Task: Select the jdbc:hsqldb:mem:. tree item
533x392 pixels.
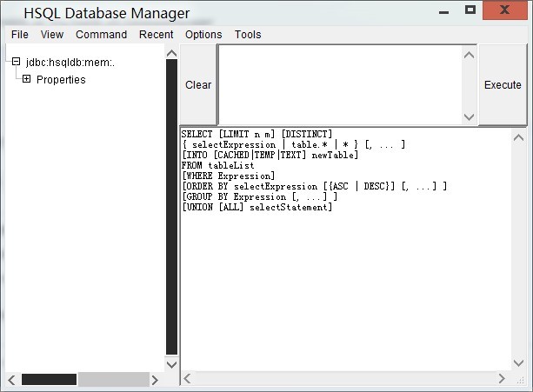Action: pos(70,63)
